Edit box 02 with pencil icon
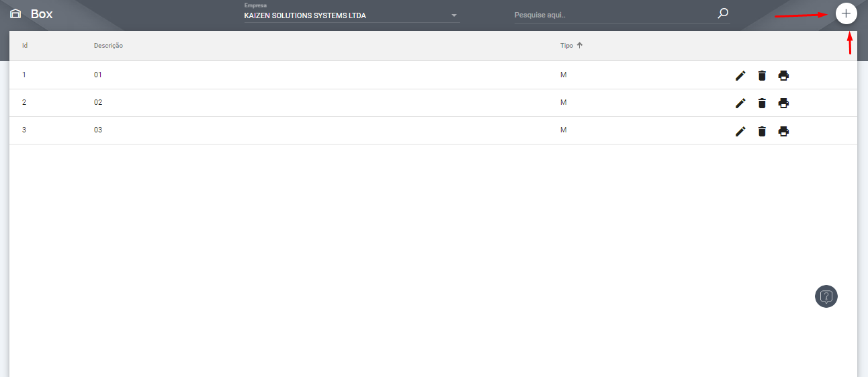868x377 pixels. point(740,103)
